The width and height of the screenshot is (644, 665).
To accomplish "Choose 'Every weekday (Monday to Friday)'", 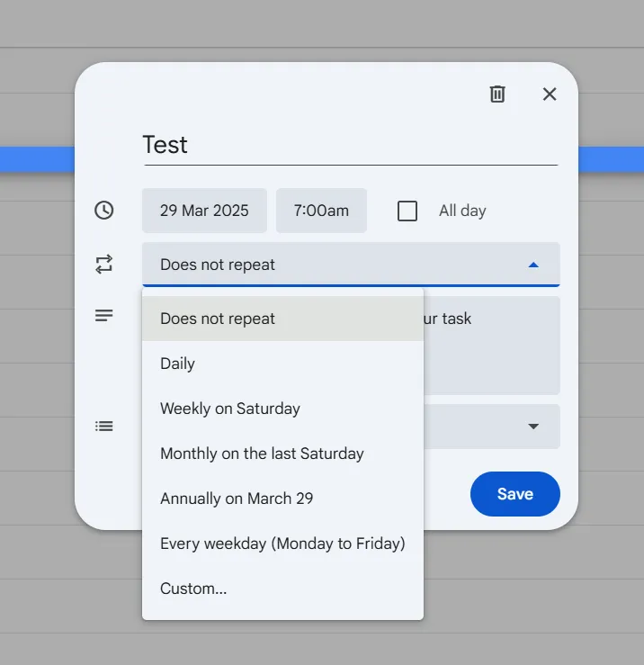I will 282,544.
